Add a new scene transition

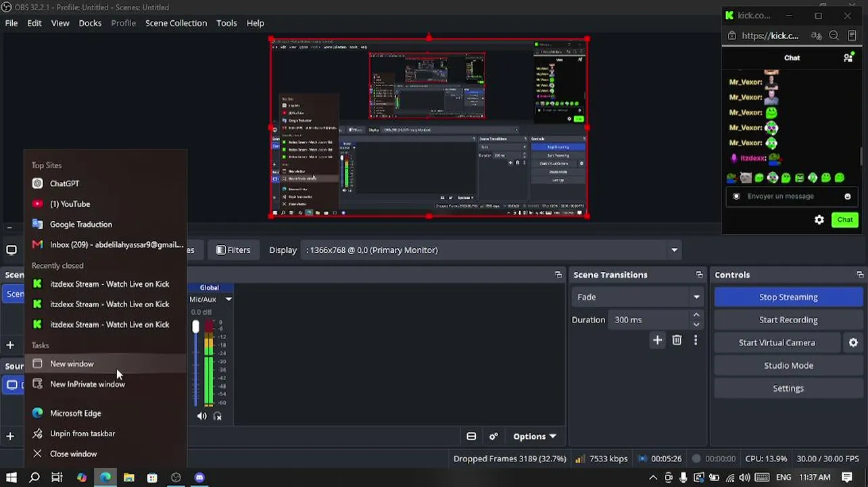pos(657,340)
